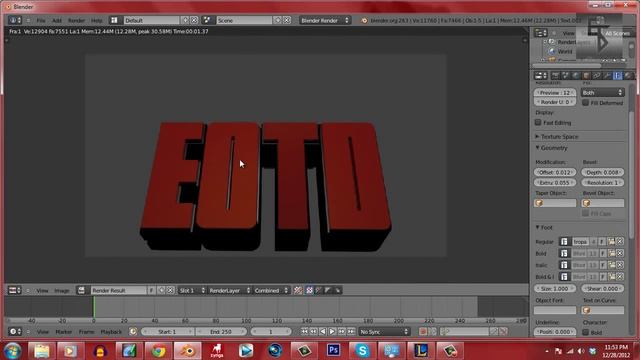The height and width of the screenshot is (360, 640).
Task: Click the Regular font datablock icon
Action: tap(564, 242)
